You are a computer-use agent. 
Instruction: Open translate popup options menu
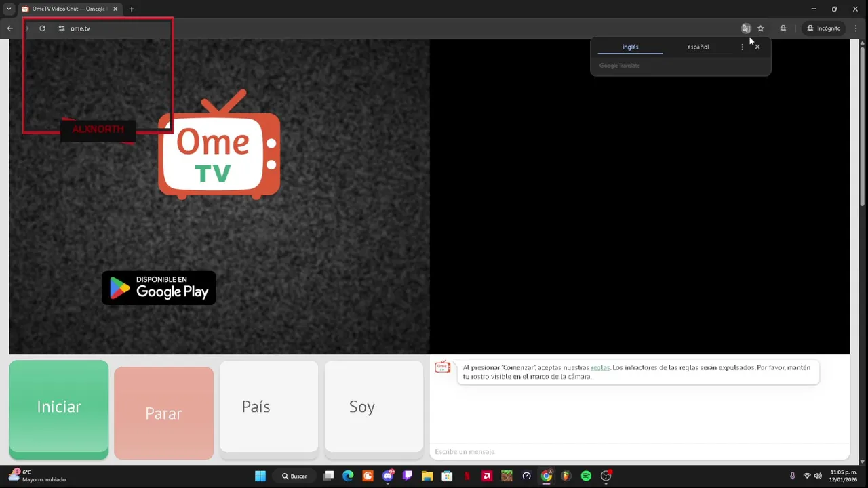(x=742, y=47)
